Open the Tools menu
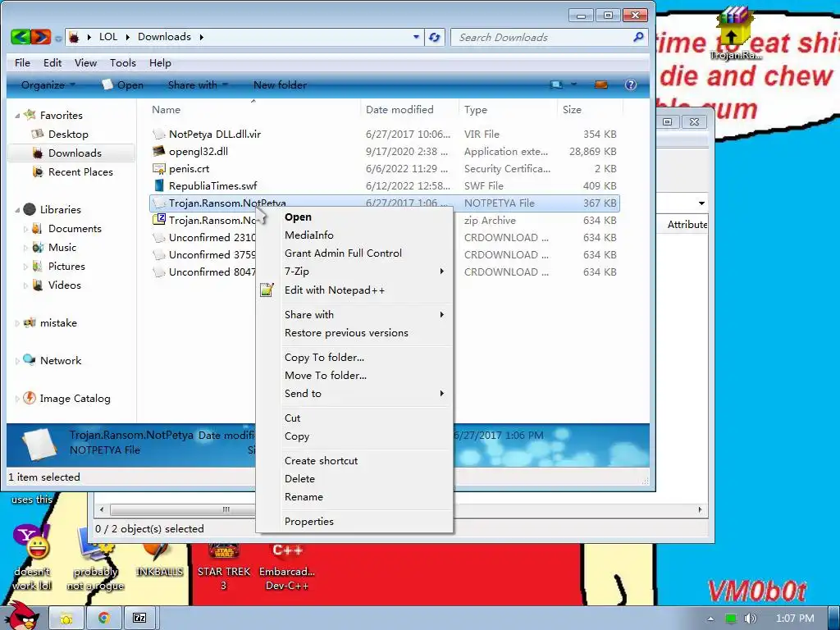This screenshot has height=630, width=840. pos(123,62)
